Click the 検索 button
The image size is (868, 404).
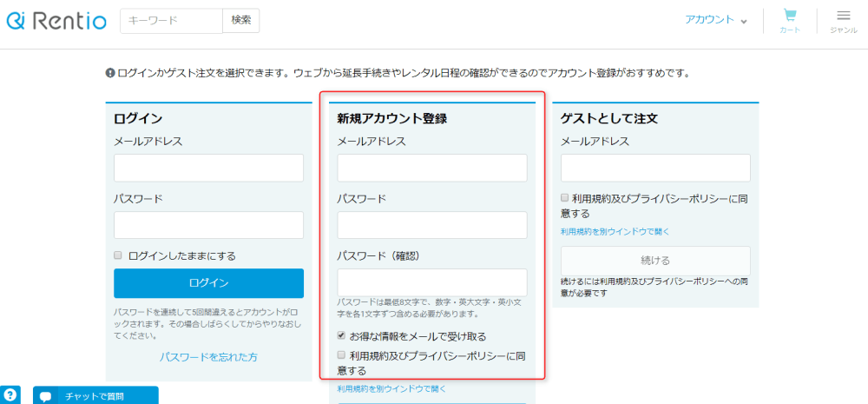[240, 21]
